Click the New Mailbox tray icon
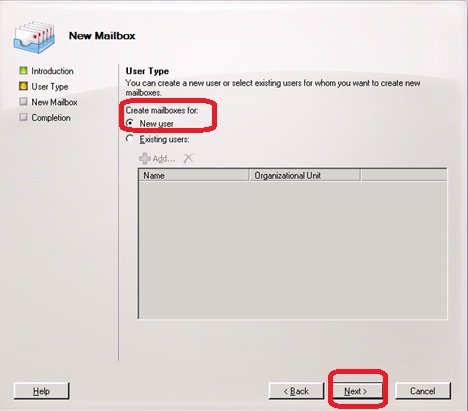468x411 pixels. coord(34,37)
